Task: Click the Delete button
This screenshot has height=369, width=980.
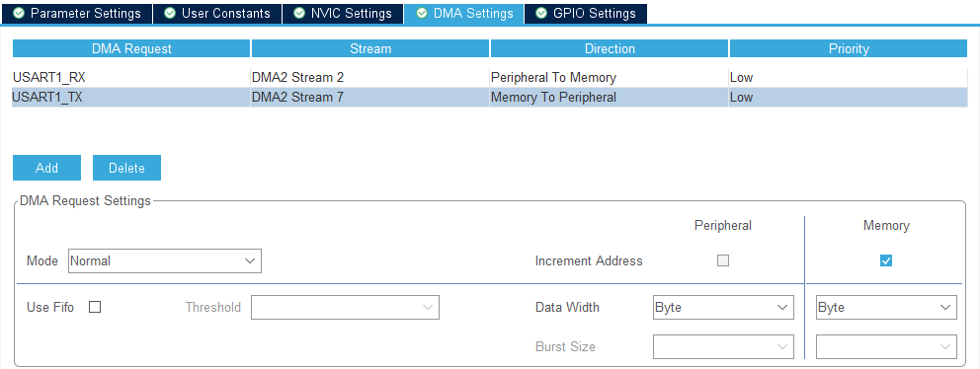Action: pos(126,168)
